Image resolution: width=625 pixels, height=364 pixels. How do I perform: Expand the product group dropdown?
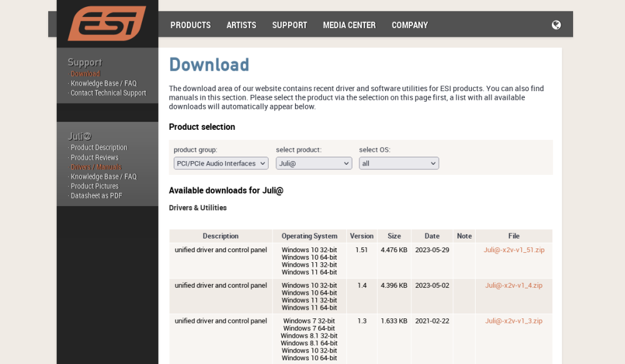point(221,164)
